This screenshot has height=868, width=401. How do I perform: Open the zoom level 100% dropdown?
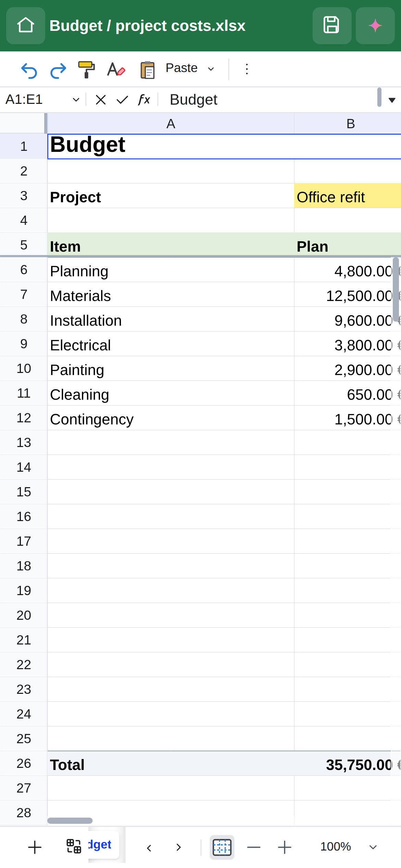373,847
